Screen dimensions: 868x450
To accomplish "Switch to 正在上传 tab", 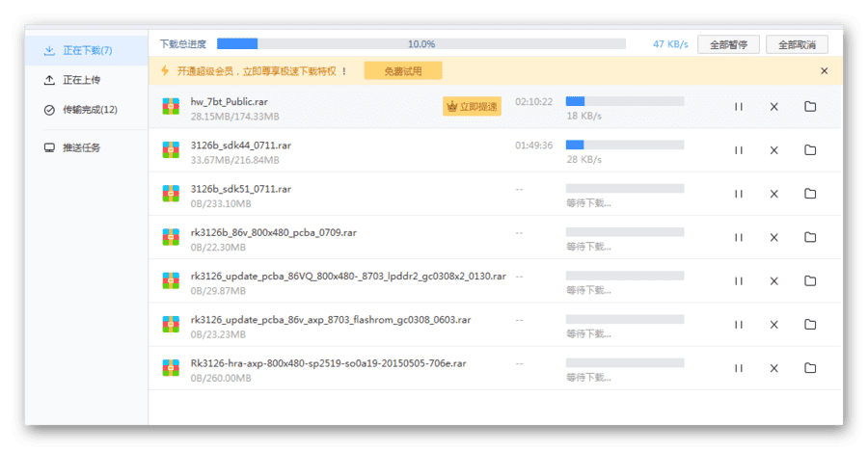I will 87,80.
